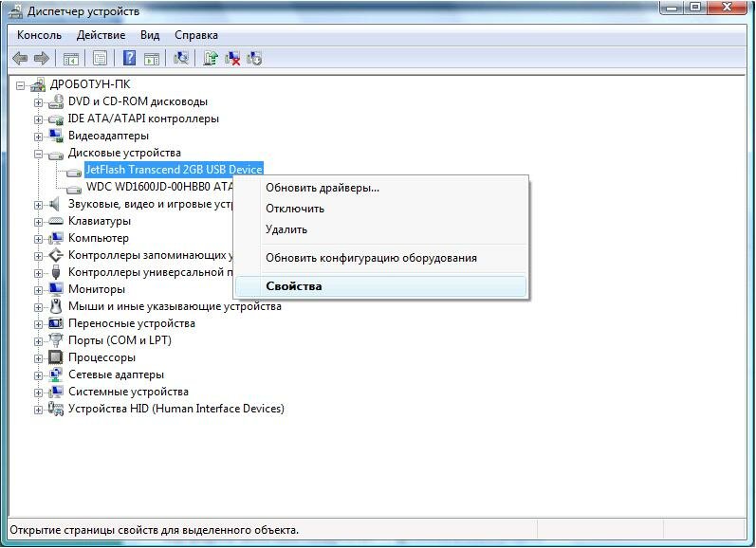
Task: Click the speaker icon for Звуковые устройства
Action: tap(55, 204)
